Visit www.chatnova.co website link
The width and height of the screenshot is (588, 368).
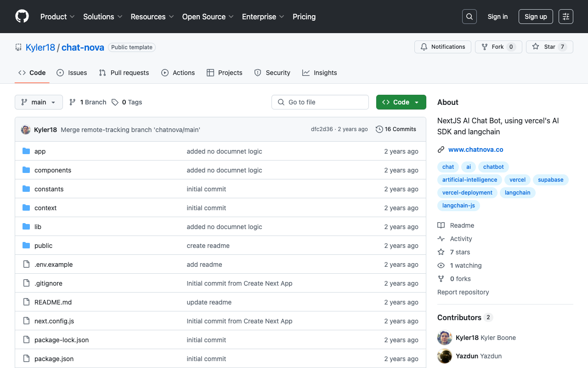[476, 149]
